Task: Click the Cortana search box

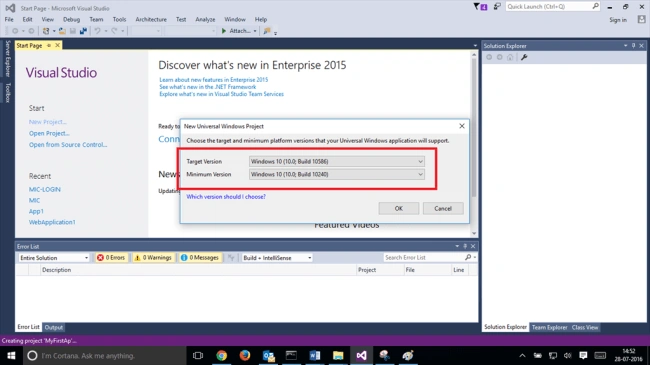Action: pos(105,355)
